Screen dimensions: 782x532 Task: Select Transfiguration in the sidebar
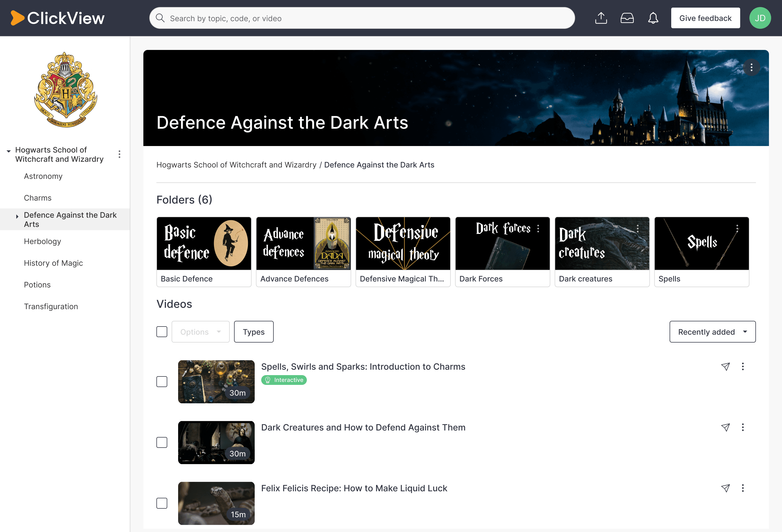(51, 307)
